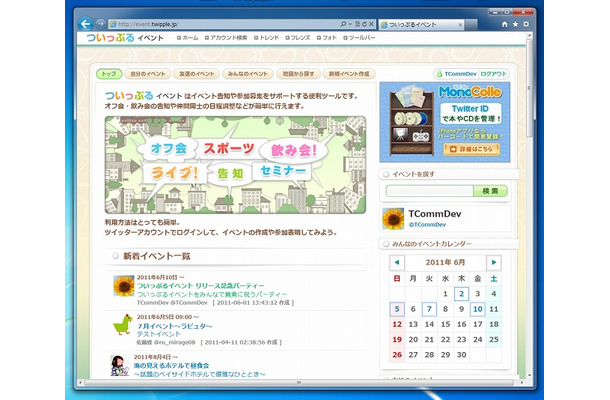Click sunflower avatar of release party event
Viewport: 610px width, 400px height.
click(124, 286)
